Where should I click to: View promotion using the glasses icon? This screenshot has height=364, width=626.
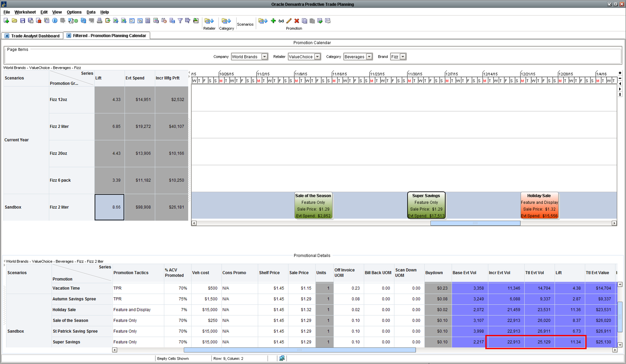point(281,21)
